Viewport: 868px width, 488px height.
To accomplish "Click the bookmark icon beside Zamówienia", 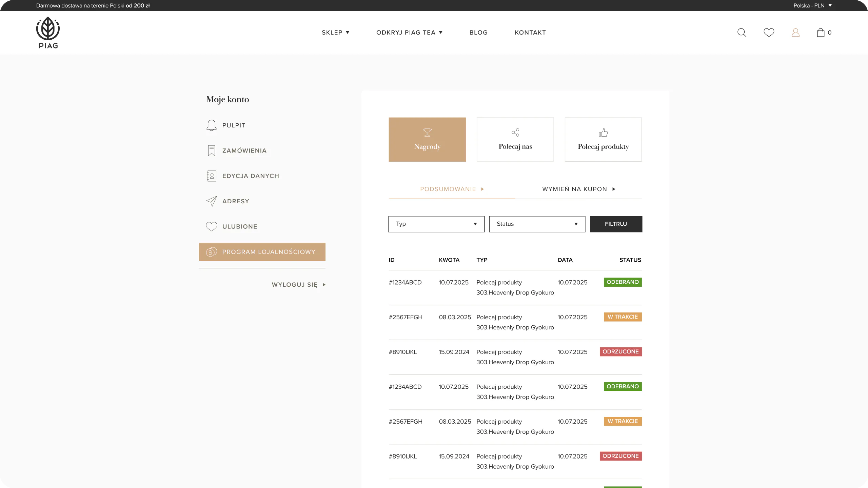I will (x=211, y=151).
